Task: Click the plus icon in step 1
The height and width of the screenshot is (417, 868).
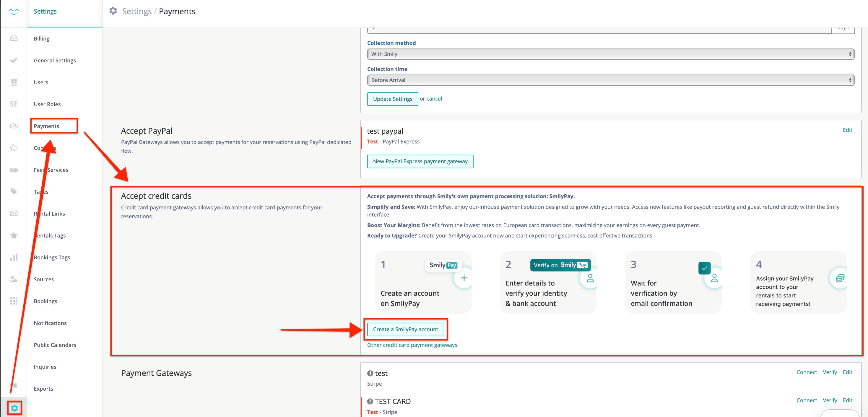Action: click(x=464, y=278)
